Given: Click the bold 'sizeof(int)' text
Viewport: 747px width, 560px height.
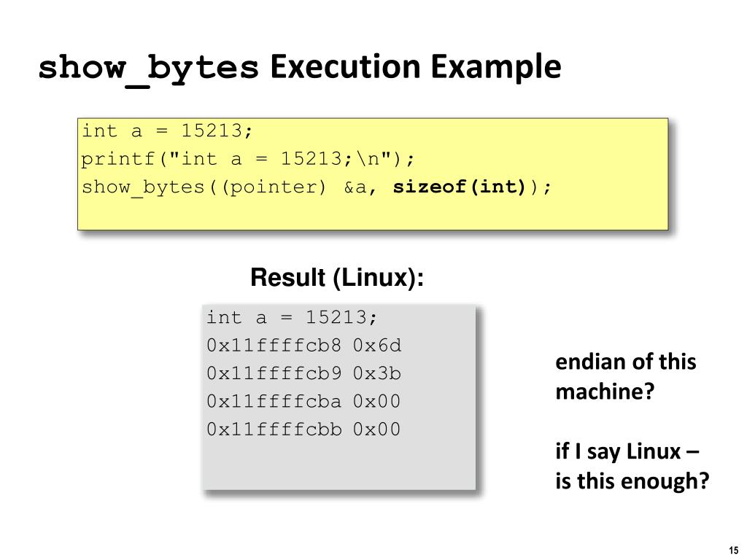Looking at the screenshot, I should click(x=459, y=187).
